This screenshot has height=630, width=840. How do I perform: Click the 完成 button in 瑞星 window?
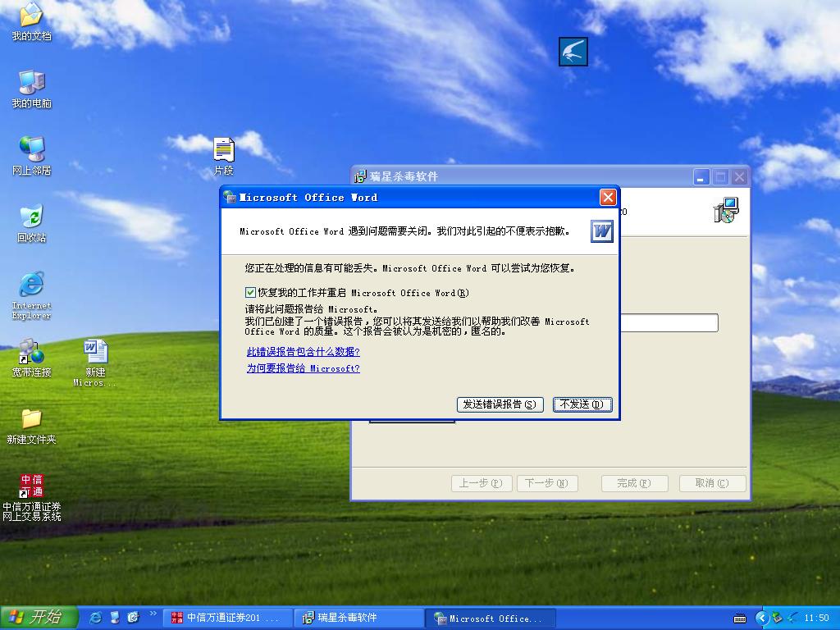(634, 483)
